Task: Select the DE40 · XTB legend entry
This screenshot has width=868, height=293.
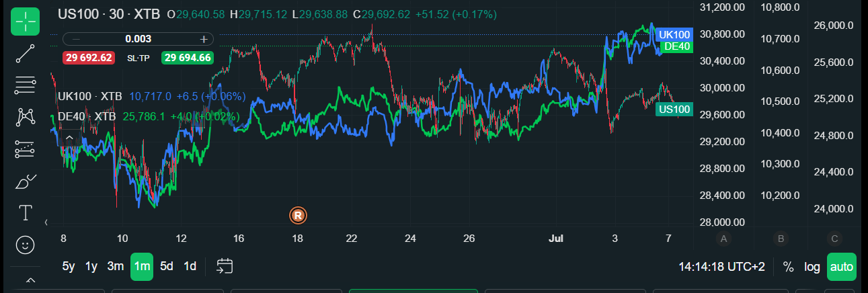Action: tap(87, 116)
